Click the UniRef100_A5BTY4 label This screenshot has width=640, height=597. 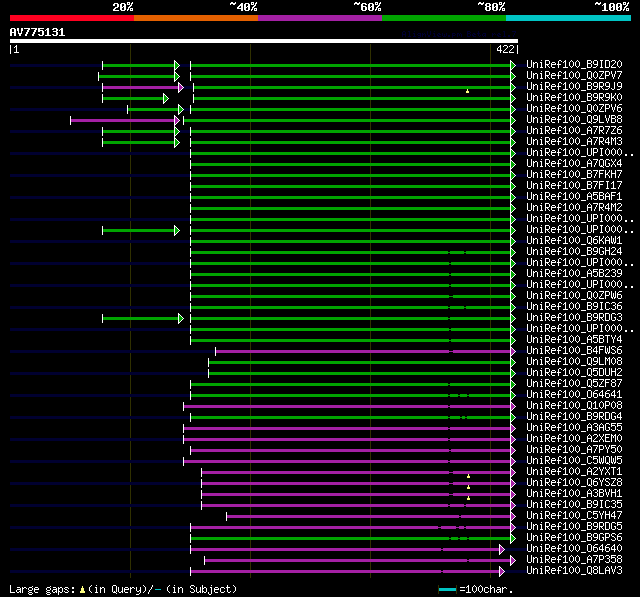coord(574,340)
